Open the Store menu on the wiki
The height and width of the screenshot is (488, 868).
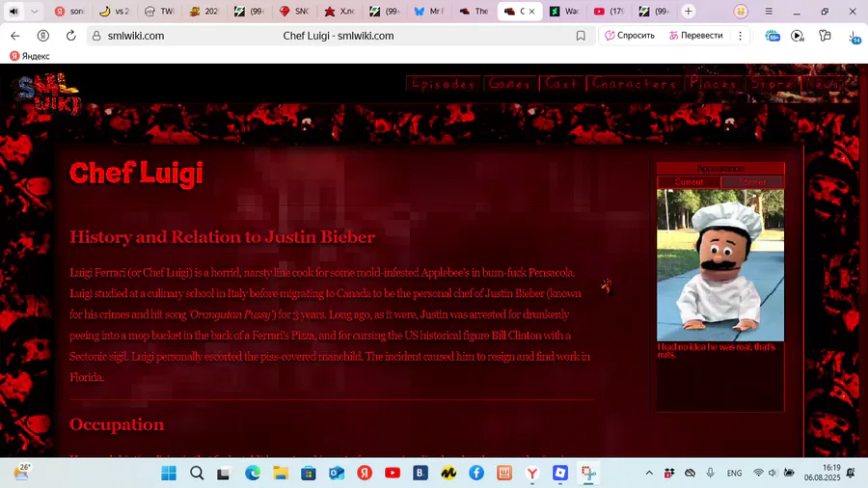click(773, 84)
